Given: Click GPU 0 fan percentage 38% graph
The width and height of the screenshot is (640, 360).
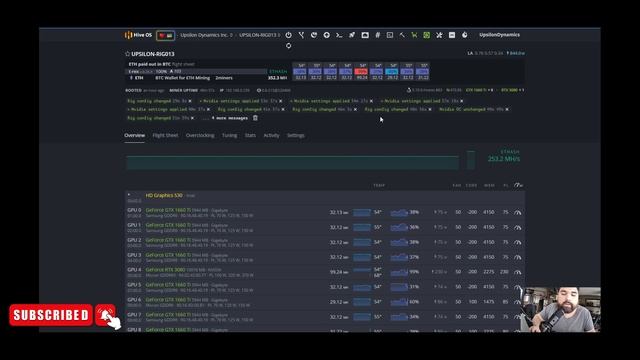Looking at the screenshot, I should [399, 213].
